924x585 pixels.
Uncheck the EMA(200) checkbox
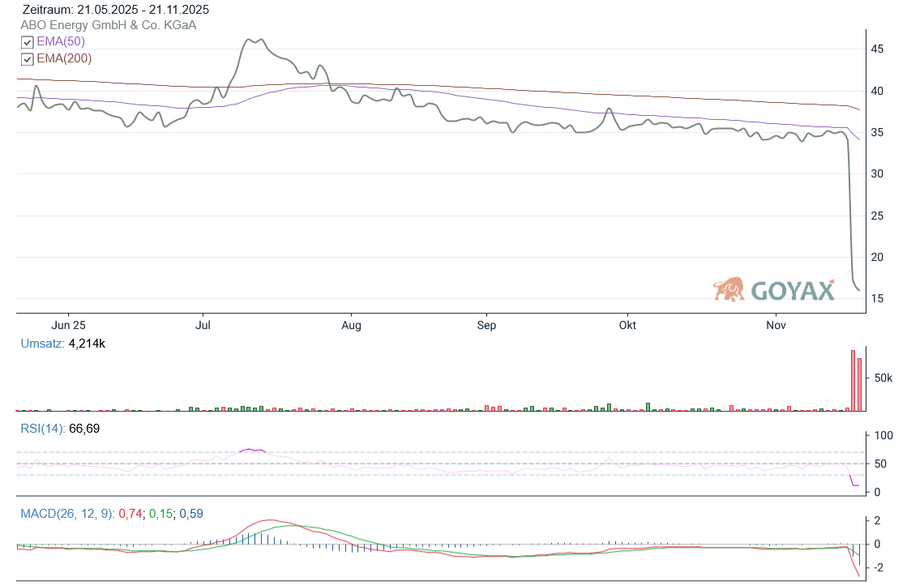(x=27, y=59)
